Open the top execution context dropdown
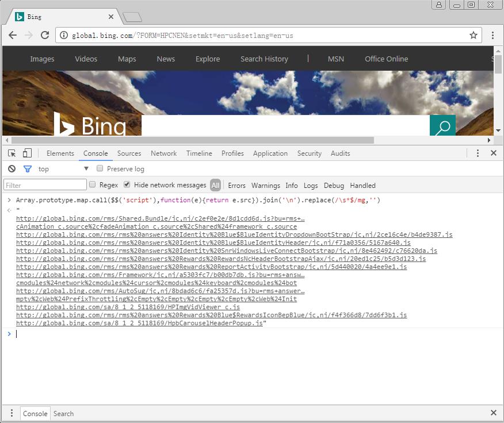The height and width of the screenshot is (423, 504). click(x=63, y=168)
